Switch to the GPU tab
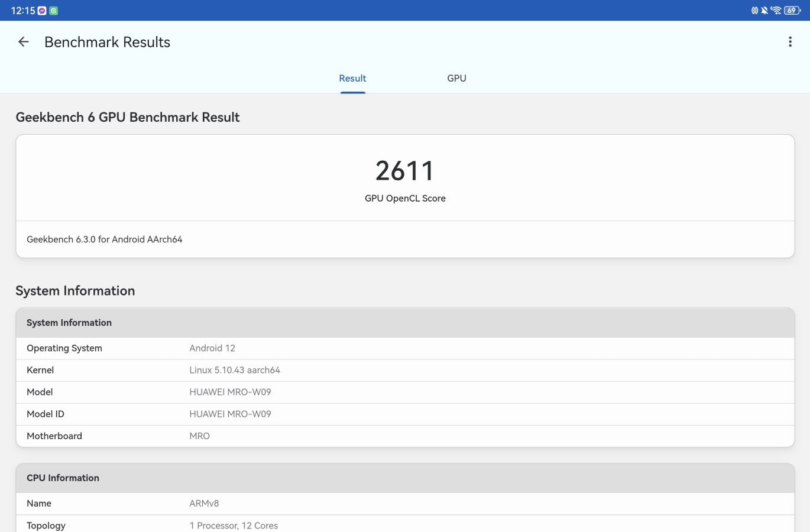Viewport: 810px width, 532px height. (456, 78)
